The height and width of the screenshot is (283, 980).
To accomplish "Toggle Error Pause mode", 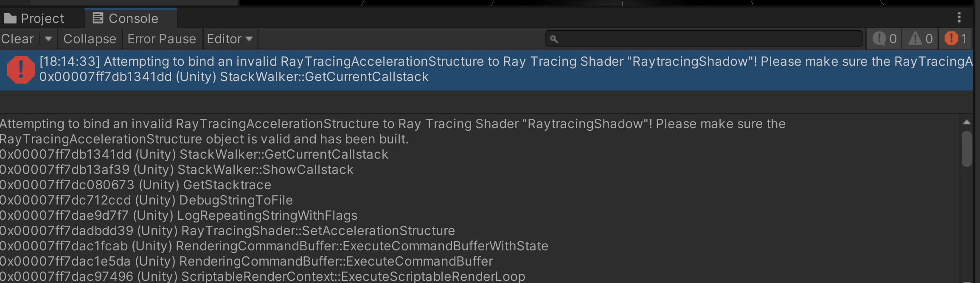I will 162,39.
